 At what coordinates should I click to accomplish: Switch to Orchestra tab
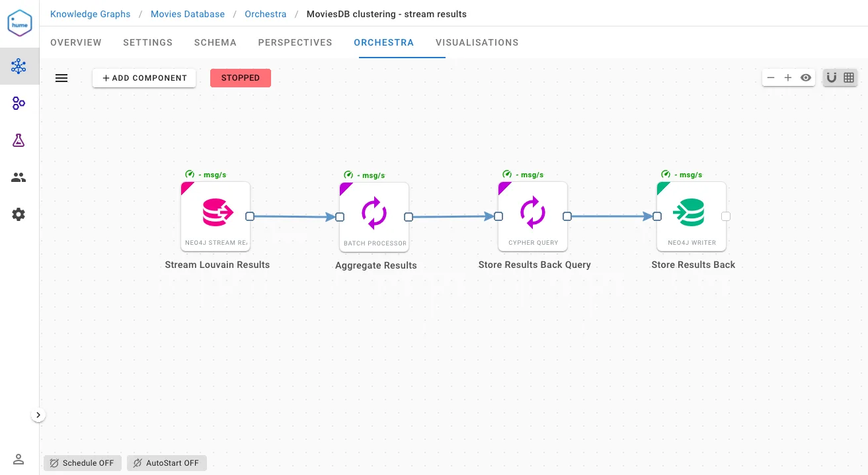click(384, 42)
